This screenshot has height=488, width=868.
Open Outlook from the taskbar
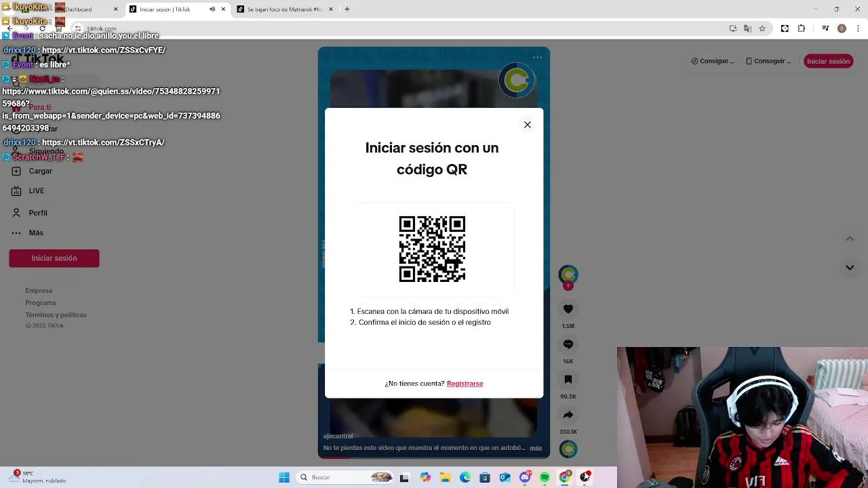pos(505,477)
